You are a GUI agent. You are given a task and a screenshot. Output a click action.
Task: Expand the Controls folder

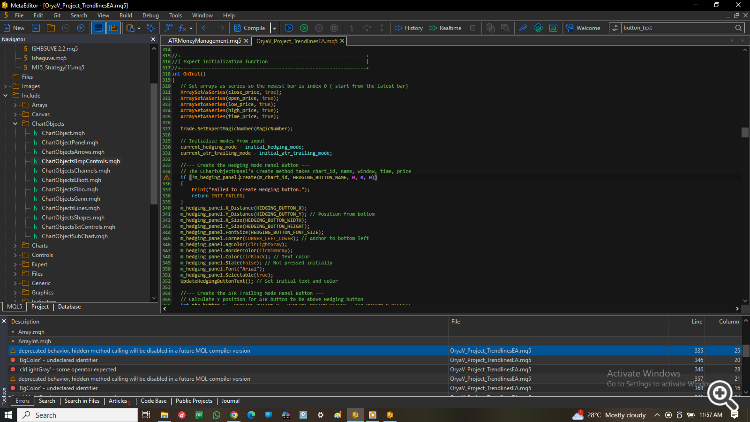(15, 255)
